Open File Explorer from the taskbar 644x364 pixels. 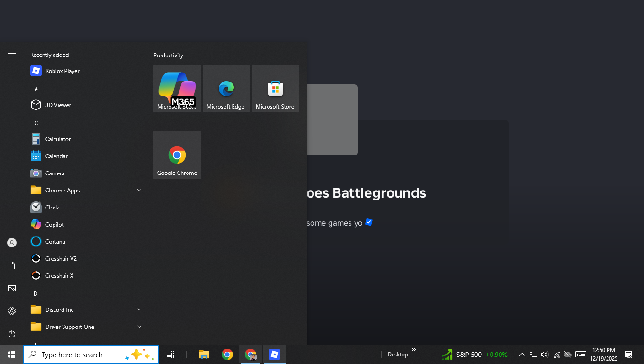click(204, 355)
